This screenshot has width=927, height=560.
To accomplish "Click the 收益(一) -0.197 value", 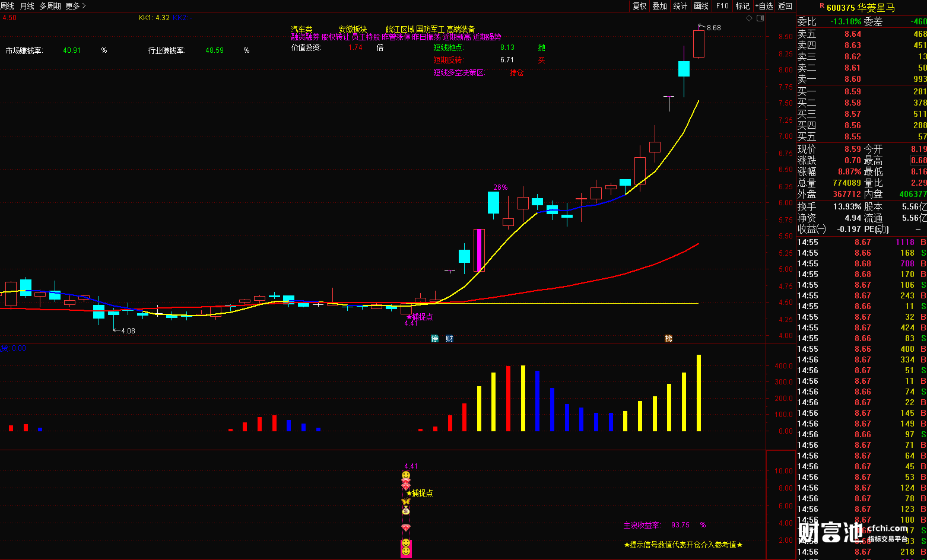I will pos(849,230).
